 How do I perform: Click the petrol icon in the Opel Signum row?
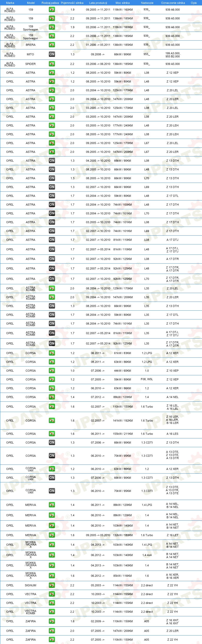pos(52,585)
